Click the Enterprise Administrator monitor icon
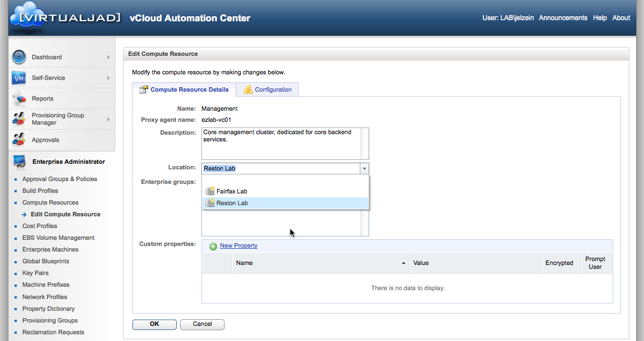Screen dimensions: 644x341 pos(19,162)
